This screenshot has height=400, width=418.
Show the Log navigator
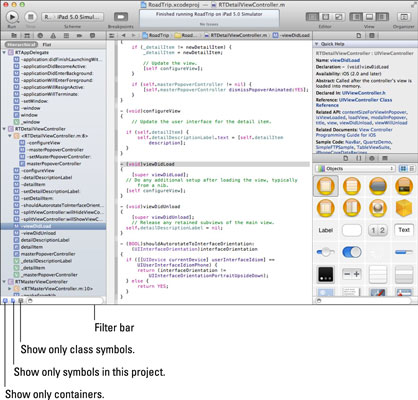point(92,35)
